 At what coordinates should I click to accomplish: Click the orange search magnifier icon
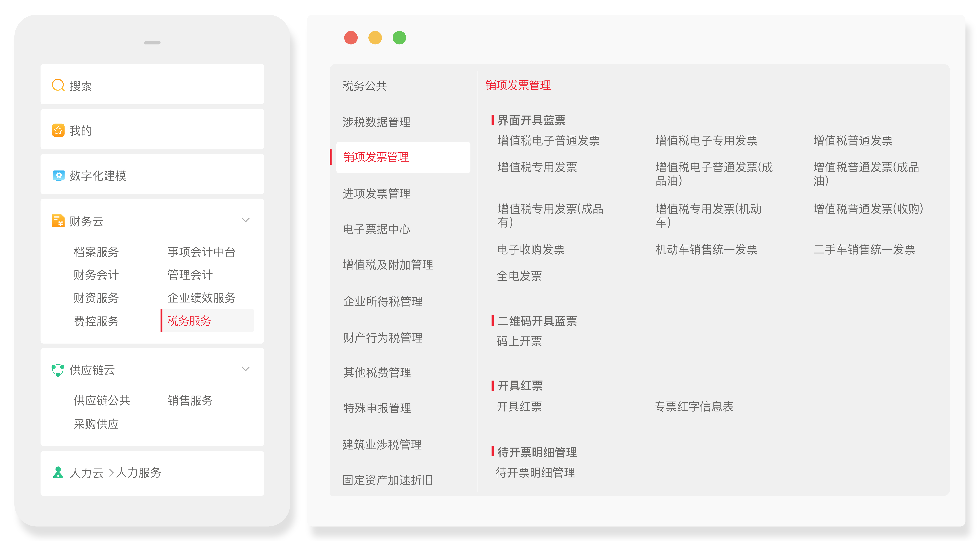(x=58, y=85)
